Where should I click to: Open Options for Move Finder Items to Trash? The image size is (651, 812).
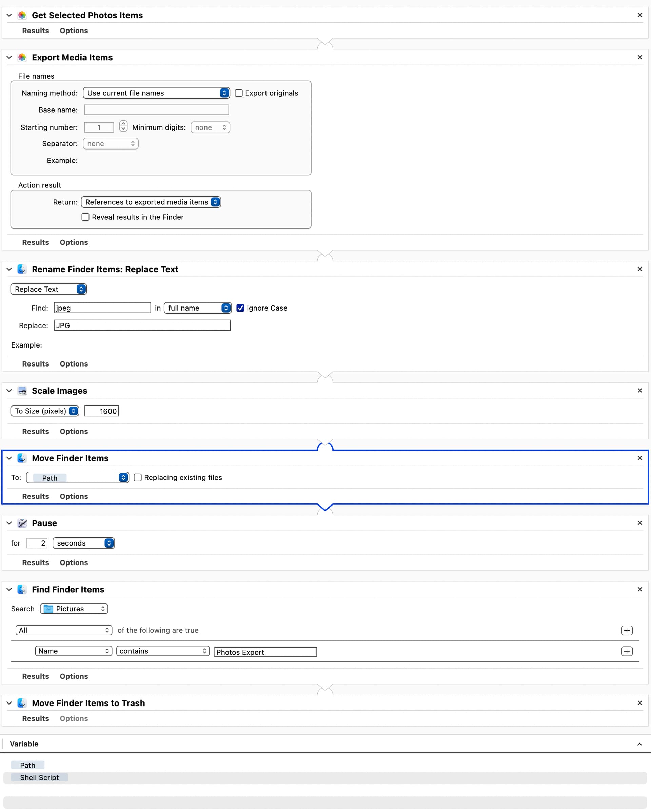pyautogui.click(x=74, y=719)
